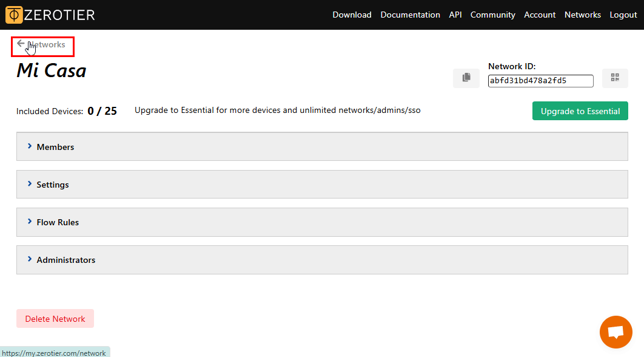The width and height of the screenshot is (644, 357).
Task: Open Account in the top navigation
Action: coord(540,15)
